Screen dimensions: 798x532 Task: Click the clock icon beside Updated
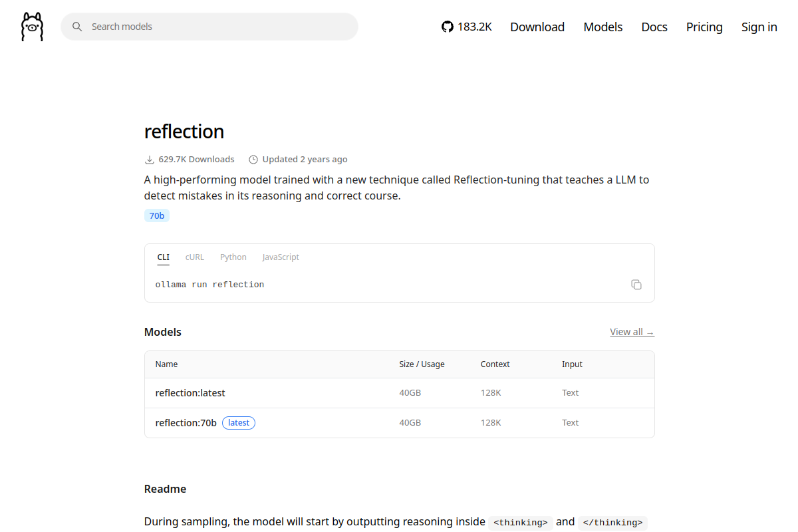pos(253,160)
